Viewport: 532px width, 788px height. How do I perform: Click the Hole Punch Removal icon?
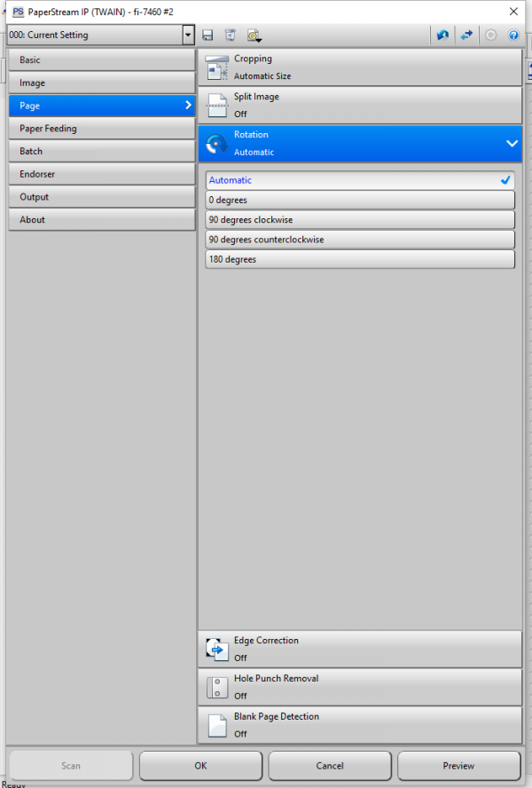point(216,687)
